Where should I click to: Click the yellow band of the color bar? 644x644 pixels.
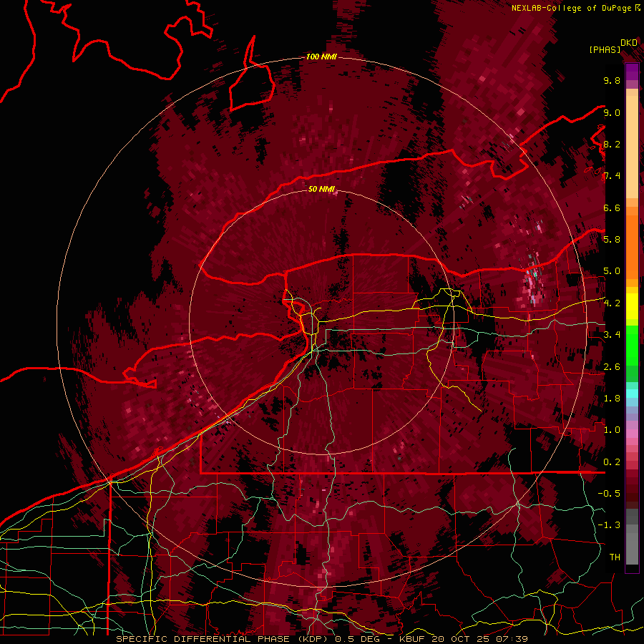click(x=632, y=306)
